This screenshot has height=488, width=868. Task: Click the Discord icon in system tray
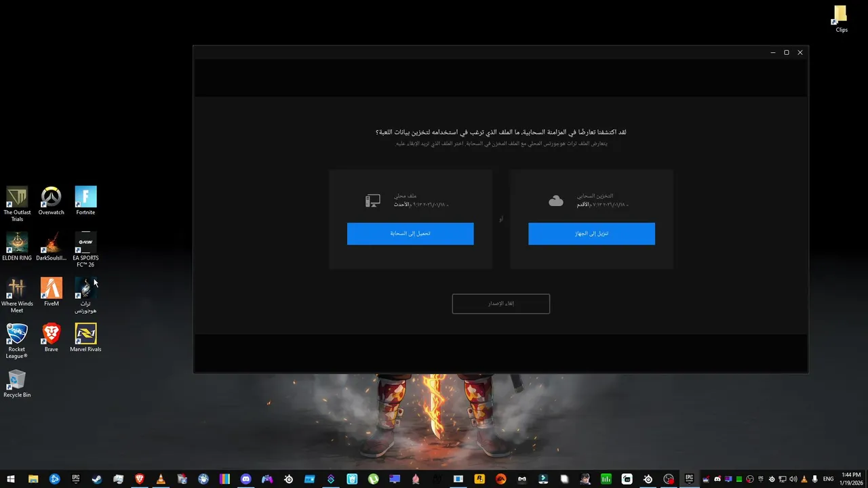pyautogui.click(x=717, y=479)
